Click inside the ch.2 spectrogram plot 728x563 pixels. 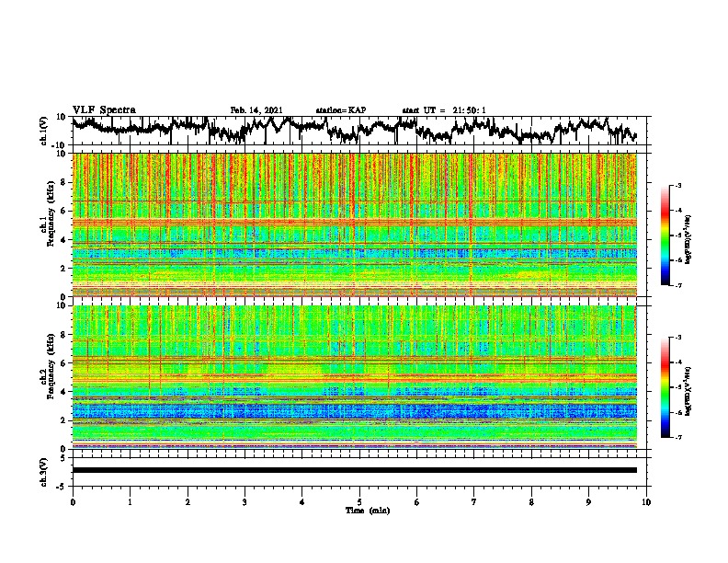tap(355, 377)
